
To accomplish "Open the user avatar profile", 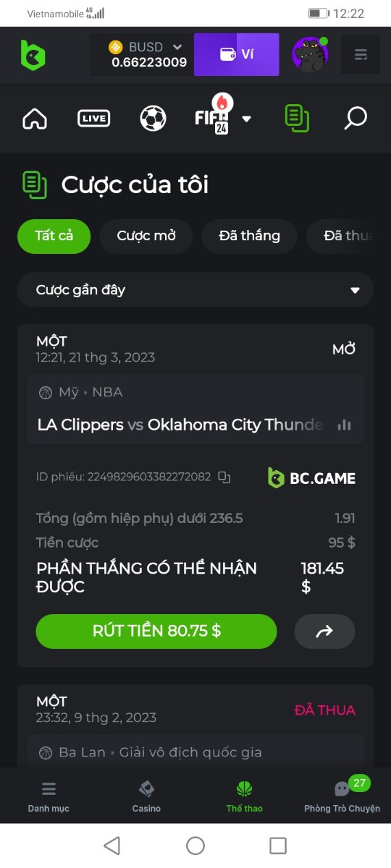I will (310, 55).
